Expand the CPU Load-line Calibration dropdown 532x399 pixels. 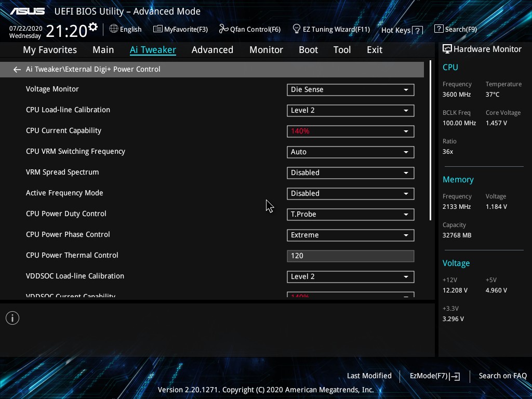[350, 111]
